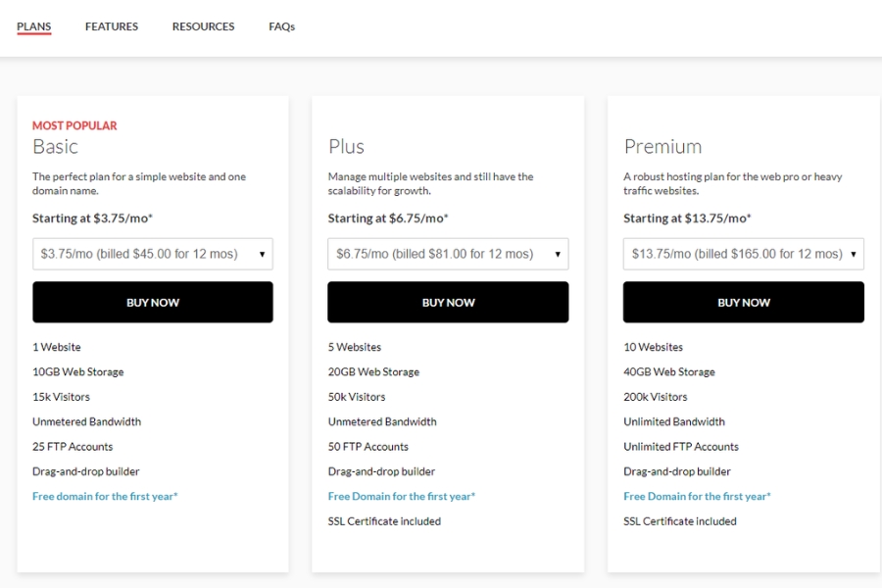Click '40GB Web Storage' text
882x588 pixels.
668,372
